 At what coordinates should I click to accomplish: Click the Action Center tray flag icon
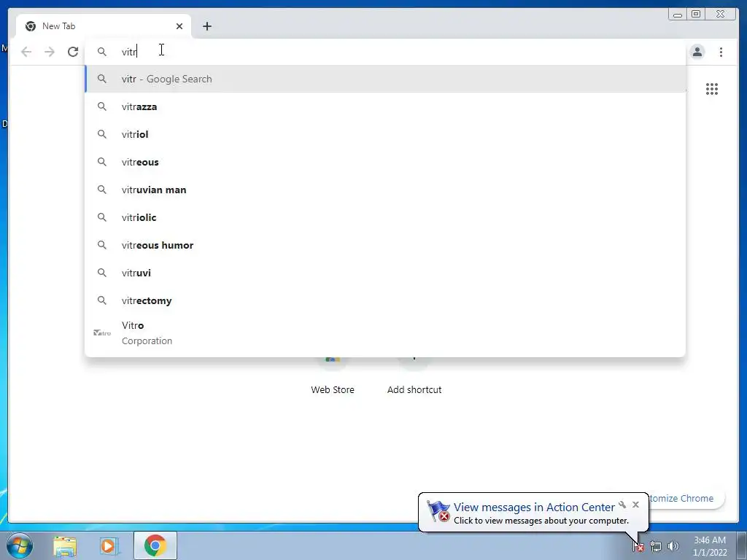pyautogui.click(x=638, y=547)
